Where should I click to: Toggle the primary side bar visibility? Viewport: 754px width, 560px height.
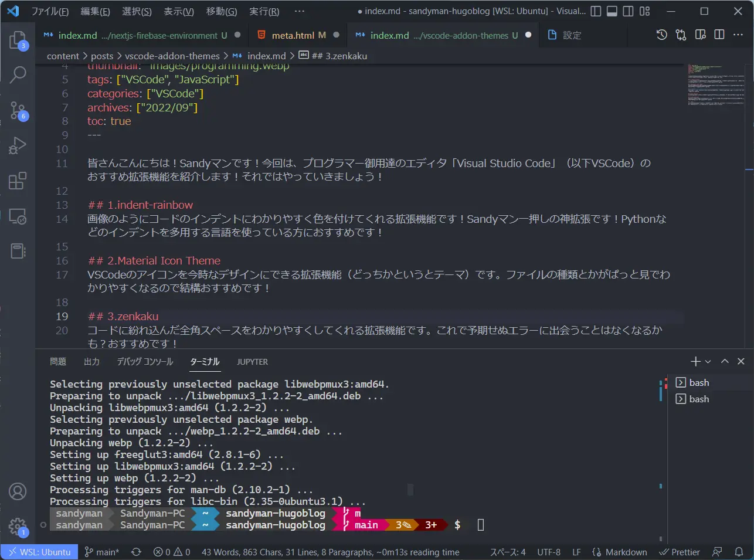[x=596, y=11]
